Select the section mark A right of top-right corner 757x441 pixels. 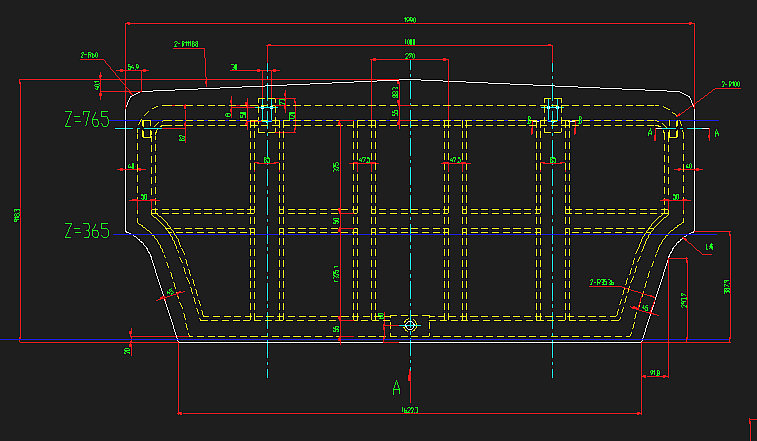pyautogui.click(x=717, y=131)
